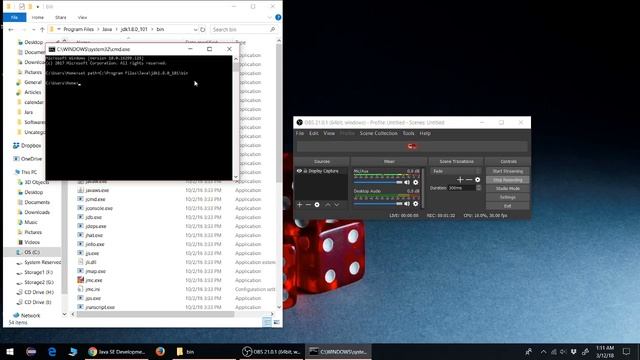
Task: Open Explorer help question mark icon
Action: 278,18
